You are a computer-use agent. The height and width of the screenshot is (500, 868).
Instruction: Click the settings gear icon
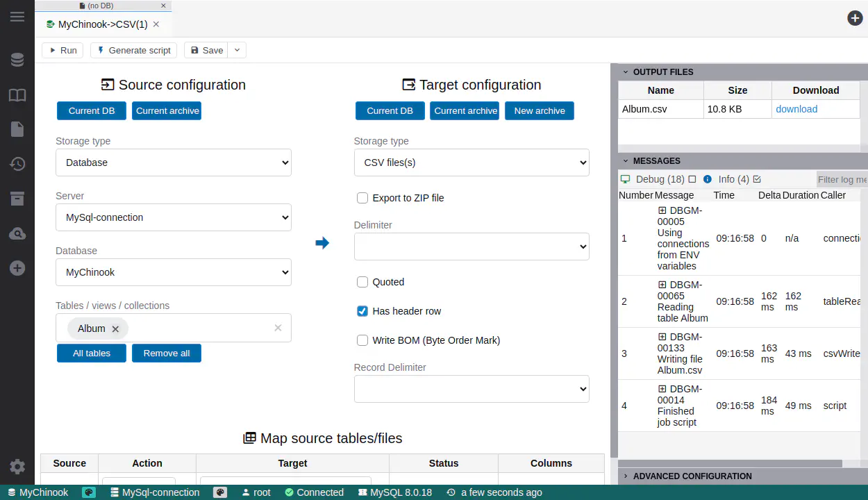tap(17, 467)
